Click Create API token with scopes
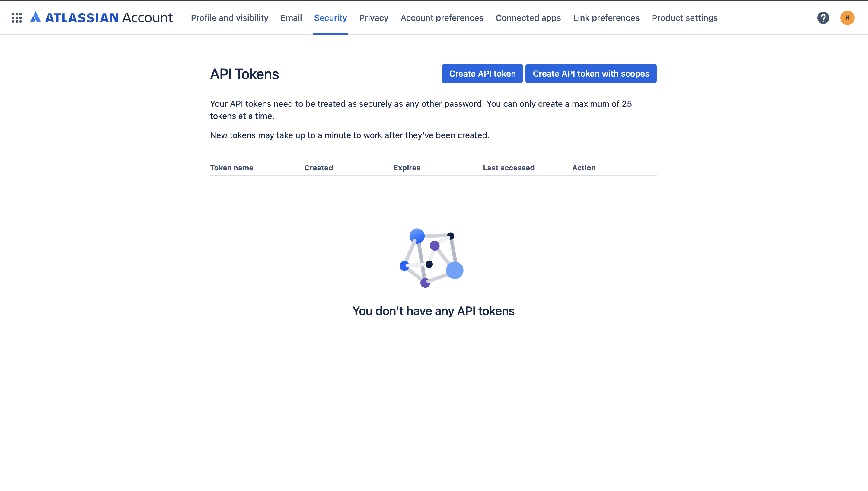 pyautogui.click(x=591, y=74)
